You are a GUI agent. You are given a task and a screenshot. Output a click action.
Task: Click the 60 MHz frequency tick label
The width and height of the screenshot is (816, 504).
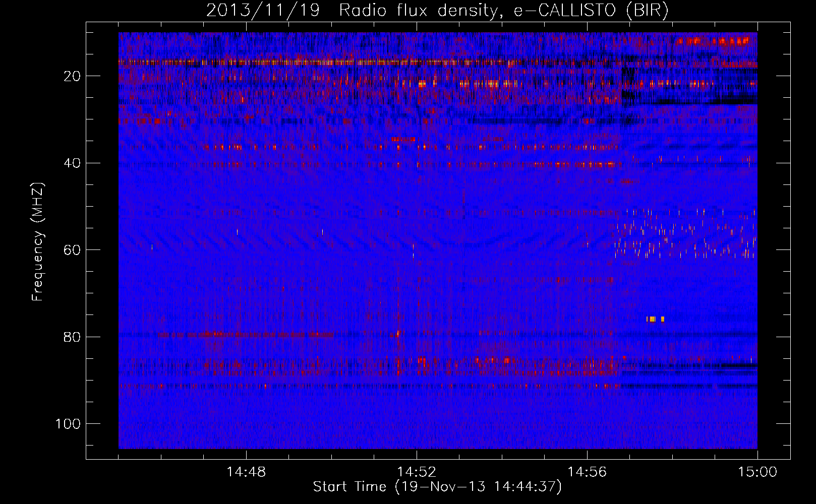pos(72,250)
